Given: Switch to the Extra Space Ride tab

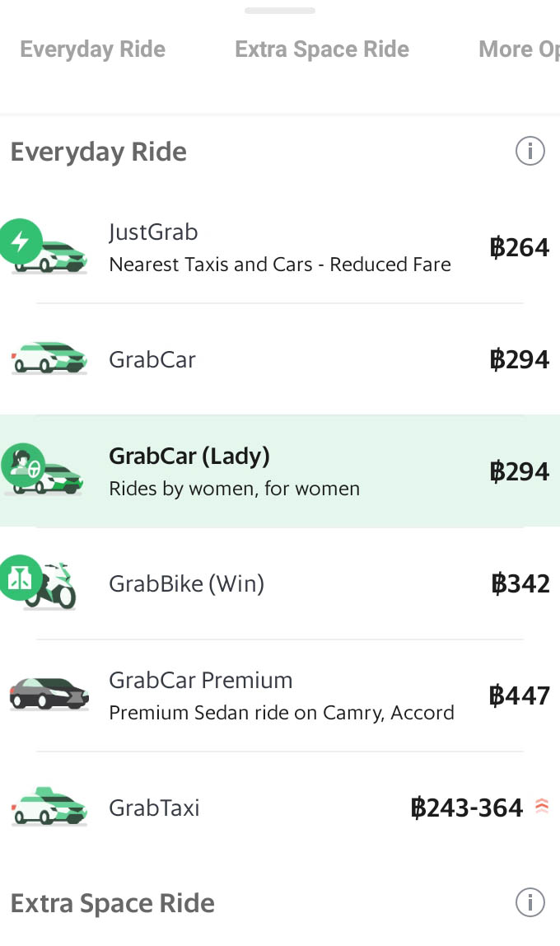Looking at the screenshot, I should tap(322, 49).
